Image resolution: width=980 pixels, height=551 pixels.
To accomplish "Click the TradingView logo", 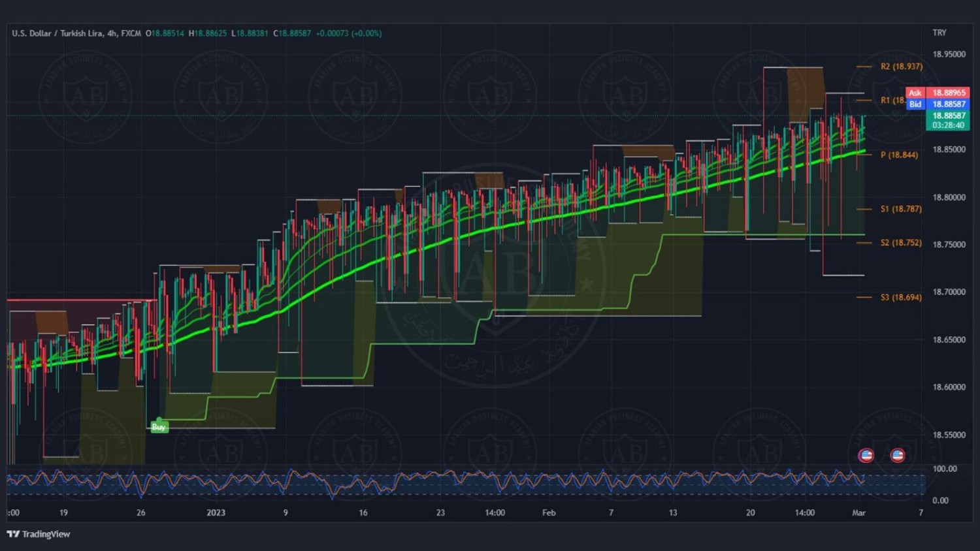I will pyautogui.click(x=39, y=534).
